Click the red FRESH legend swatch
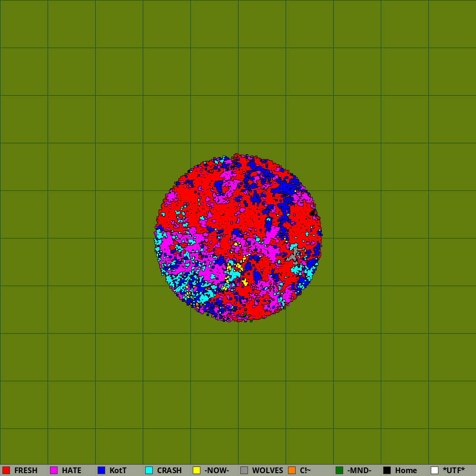 point(6,470)
